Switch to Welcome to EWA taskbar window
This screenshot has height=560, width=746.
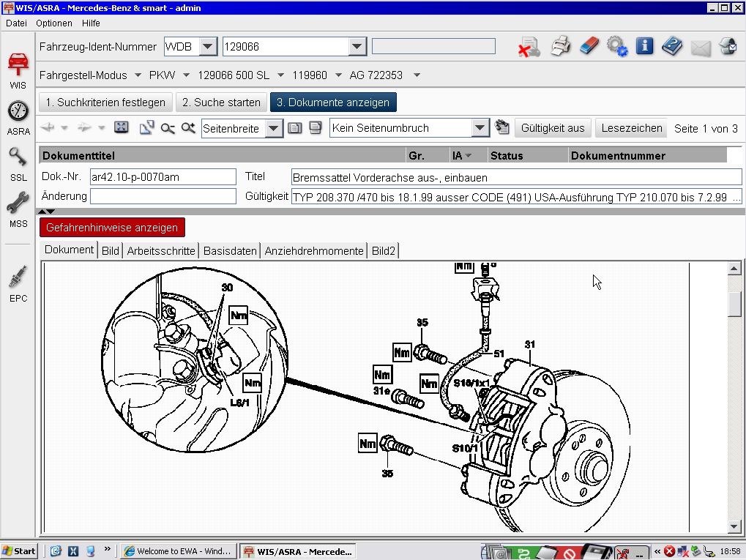178,551
